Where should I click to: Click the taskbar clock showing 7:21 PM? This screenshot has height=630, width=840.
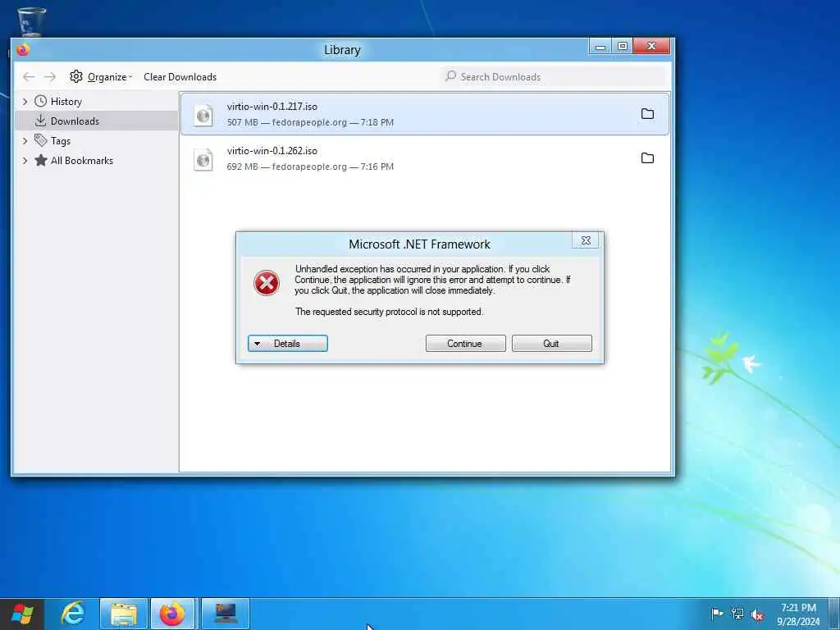tap(798, 614)
